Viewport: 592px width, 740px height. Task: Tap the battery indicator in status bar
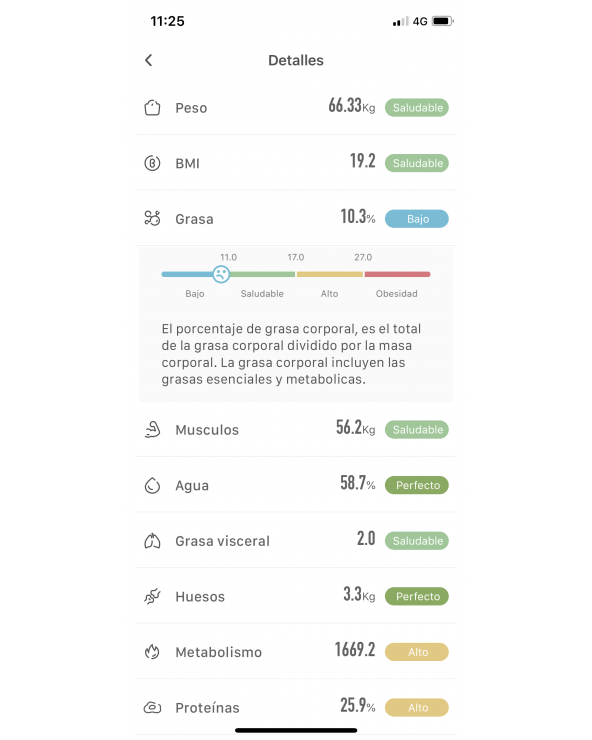pos(442,21)
